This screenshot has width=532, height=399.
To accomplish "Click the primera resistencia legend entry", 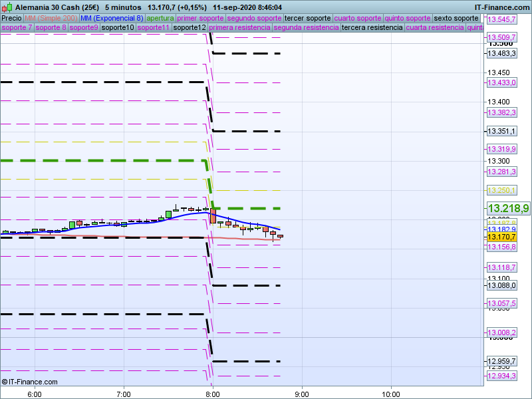I will (x=239, y=28).
